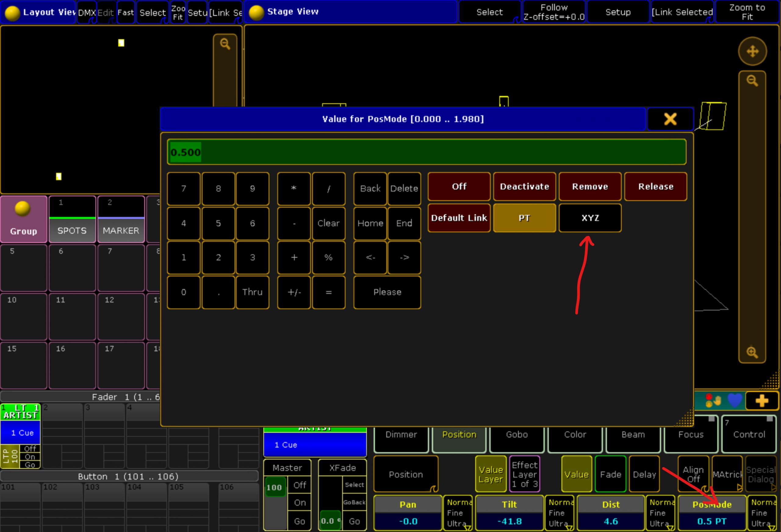Expand the MAtricks button
The height and width of the screenshot is (532, 781).
[727, 474]
